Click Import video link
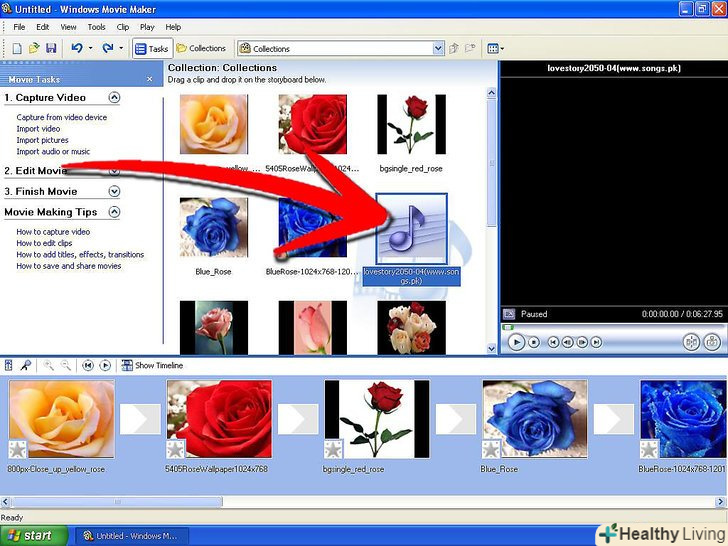Viewport: 728px width, 546px height. (38, 129)
